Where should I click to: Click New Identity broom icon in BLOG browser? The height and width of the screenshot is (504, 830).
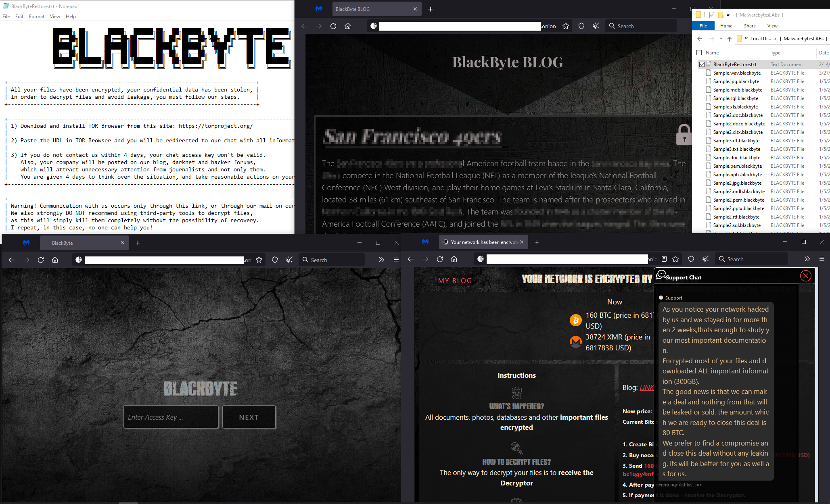(x=596, y=26)
